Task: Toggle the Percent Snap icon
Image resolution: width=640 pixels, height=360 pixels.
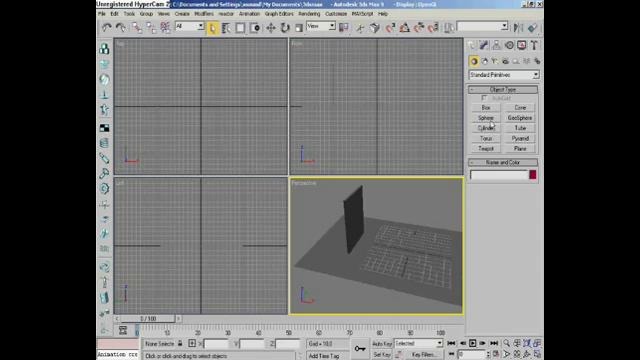Action: point(419,27)
